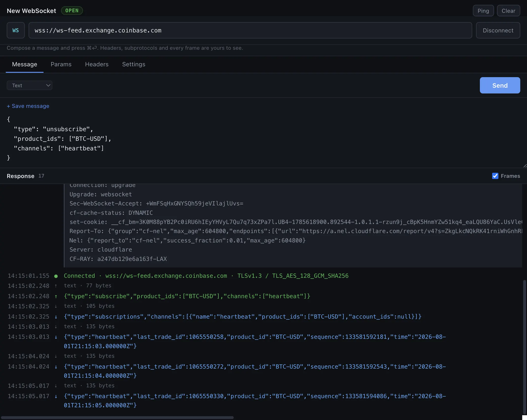Click the '"product_ids": ["BTC-USD"]' editor line

(62, 139)
